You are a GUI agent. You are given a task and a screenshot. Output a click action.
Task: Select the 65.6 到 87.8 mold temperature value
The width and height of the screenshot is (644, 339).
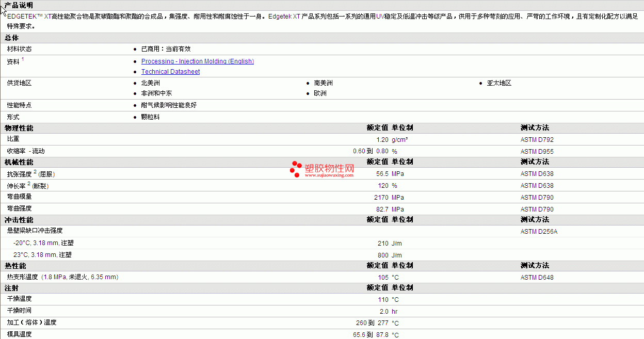tap(371, 335)
